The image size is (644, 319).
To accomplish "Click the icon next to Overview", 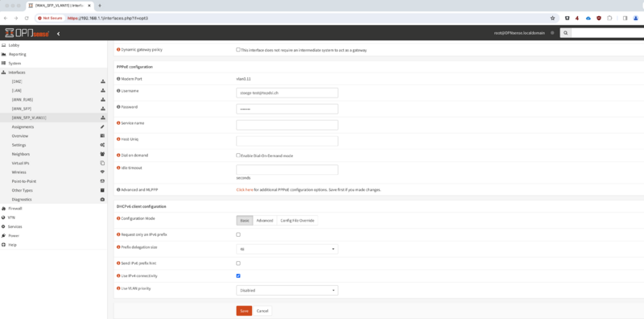I will click(103, 135).
